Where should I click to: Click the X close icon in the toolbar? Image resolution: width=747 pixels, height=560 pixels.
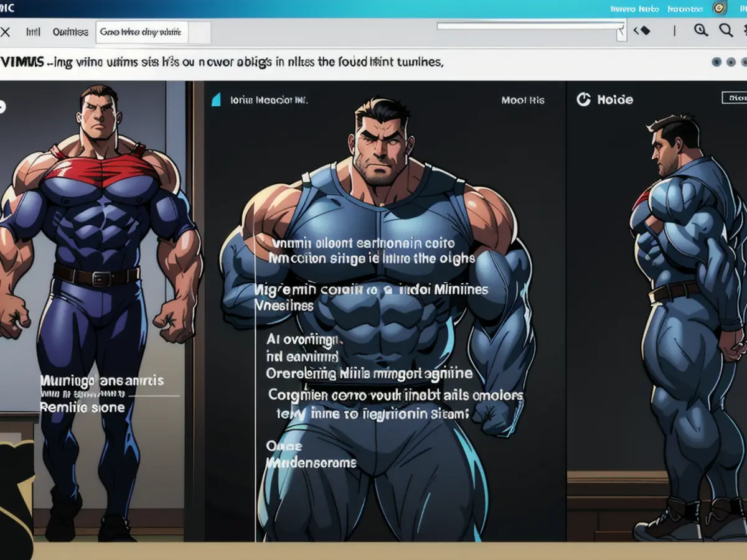click(5, 32)
